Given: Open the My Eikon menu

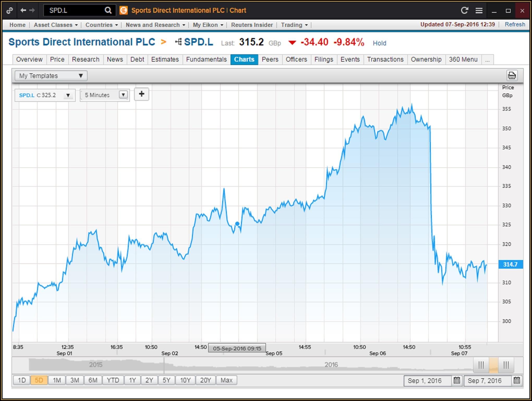Looking at the screenshot, I should (x=208, y=25).
